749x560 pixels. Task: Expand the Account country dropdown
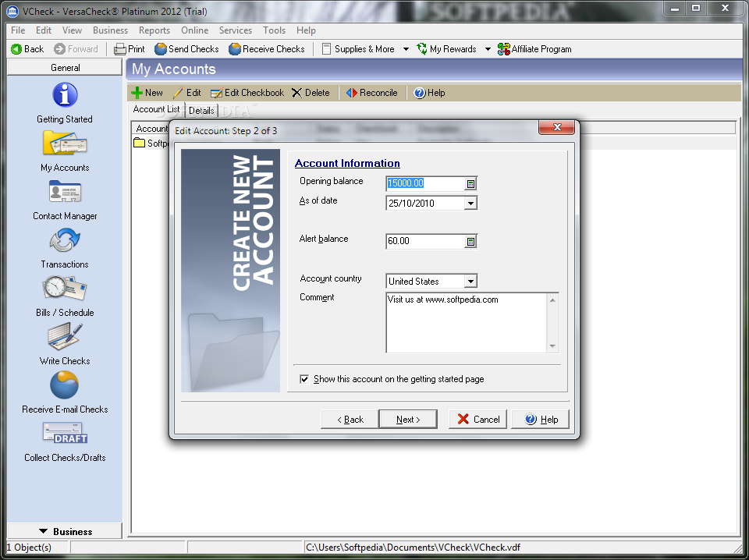click(x=470, y=282)
